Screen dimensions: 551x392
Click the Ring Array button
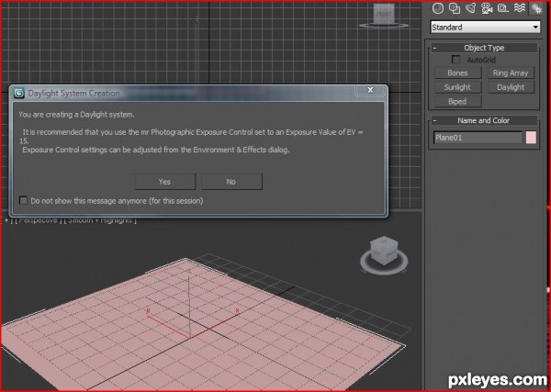point(511,73)
